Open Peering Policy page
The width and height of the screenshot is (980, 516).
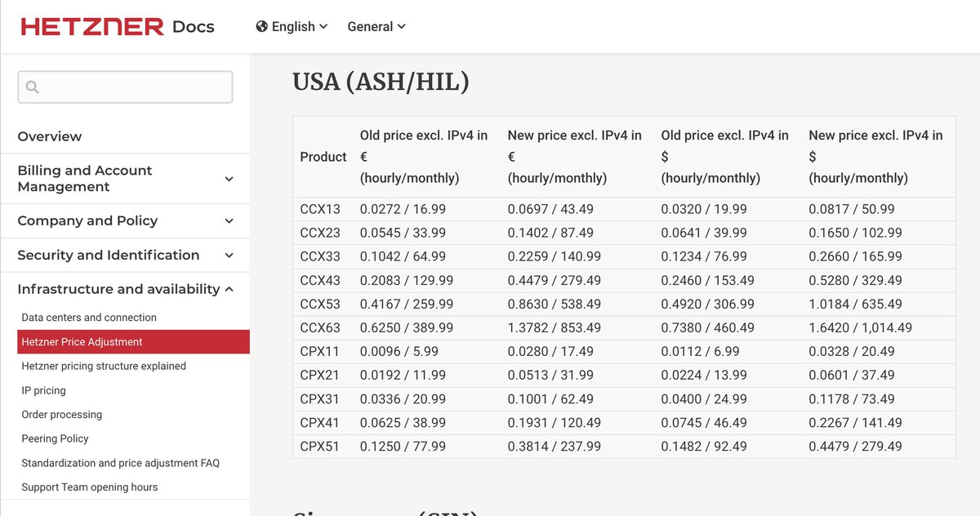click(55, 438)
